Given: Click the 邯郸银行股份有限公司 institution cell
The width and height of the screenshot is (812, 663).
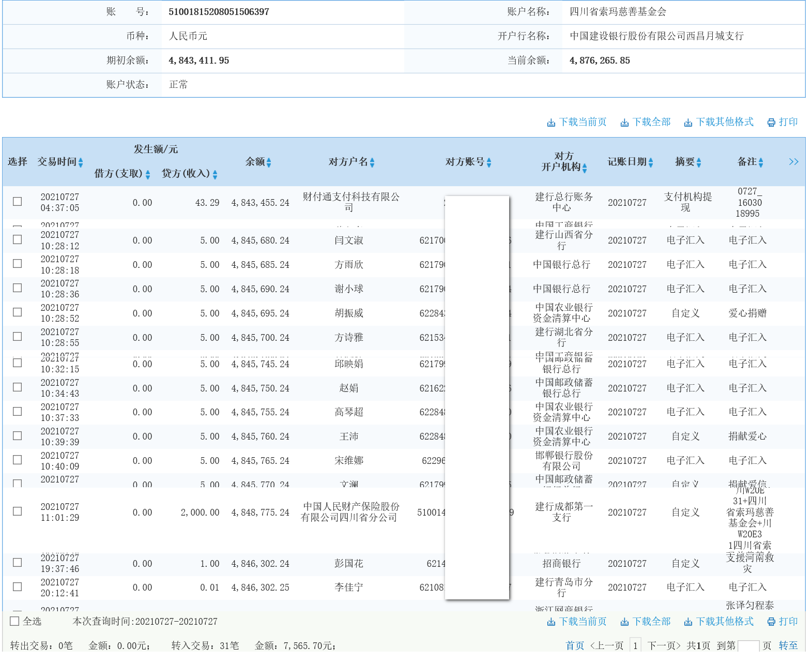Looking at the screenshot, I should pos(563,461).
